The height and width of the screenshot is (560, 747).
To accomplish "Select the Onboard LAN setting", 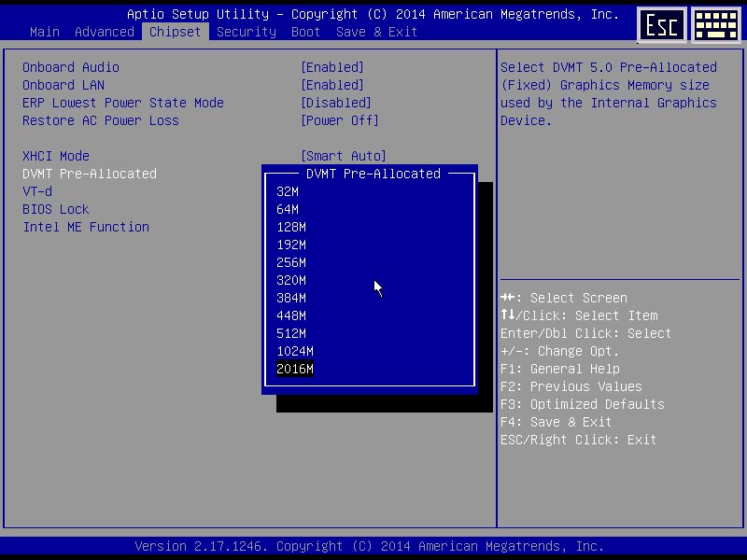I will coord(63,85).
